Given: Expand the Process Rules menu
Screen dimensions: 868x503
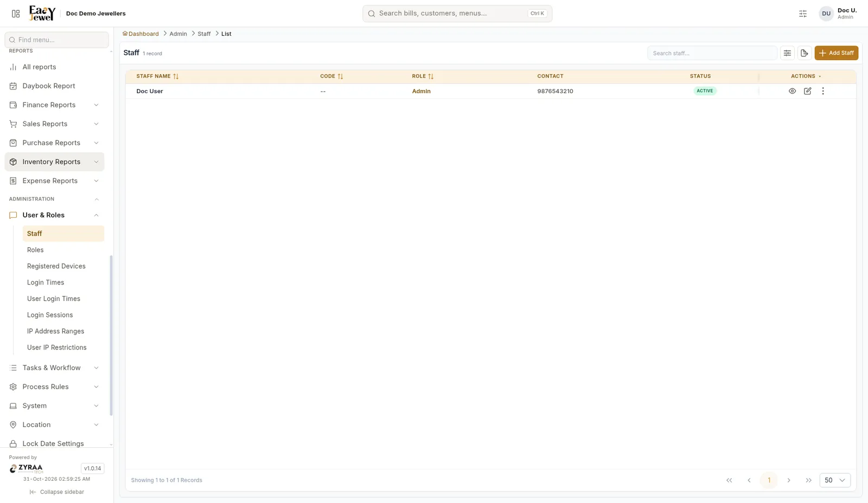Looking at the screenshot, I should click(x=54, y=387).
